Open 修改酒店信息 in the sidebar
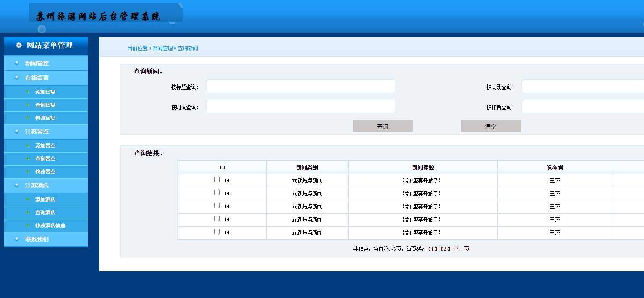This screenshot has width=644, height=298. (x=50, y=225)
